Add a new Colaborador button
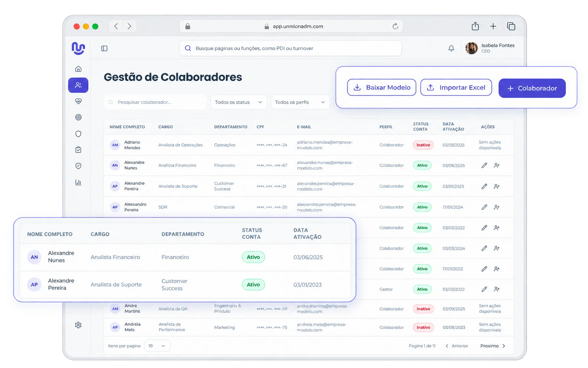 click(x=532, y=88)
